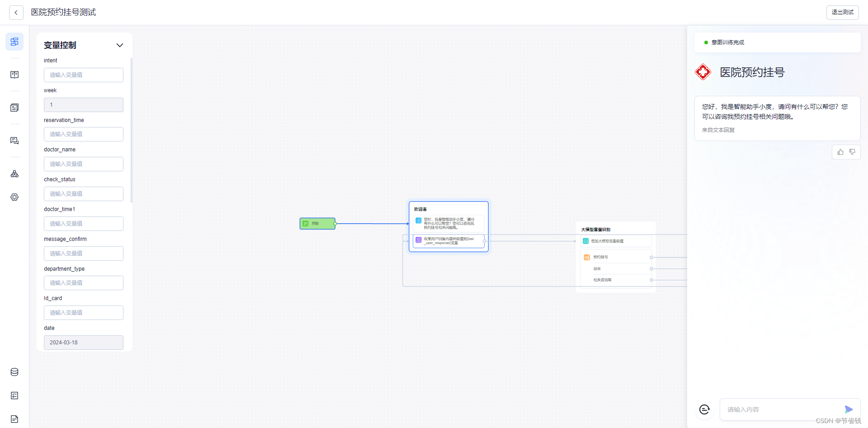Click the department_type variable input
The width and height of the screenshot is (868, 428).
click(84, 283)
